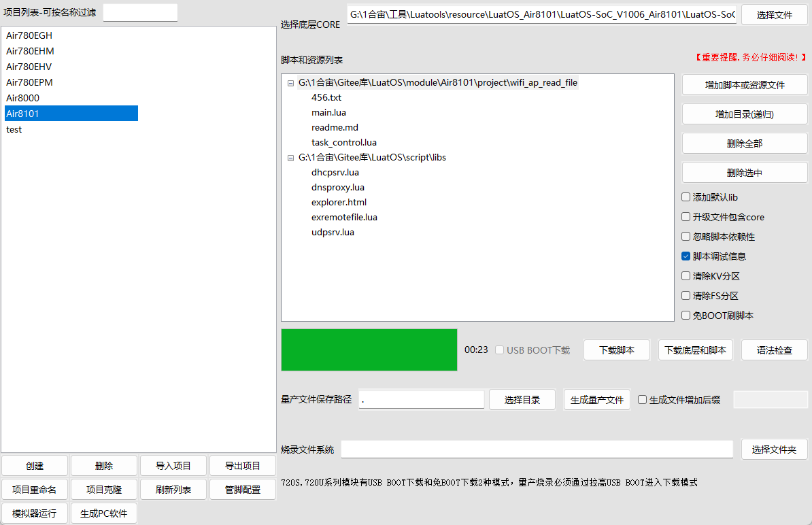Open 管脚配置 pin configuration
This screenshot has width=812, height=525.
click(243, 490)
